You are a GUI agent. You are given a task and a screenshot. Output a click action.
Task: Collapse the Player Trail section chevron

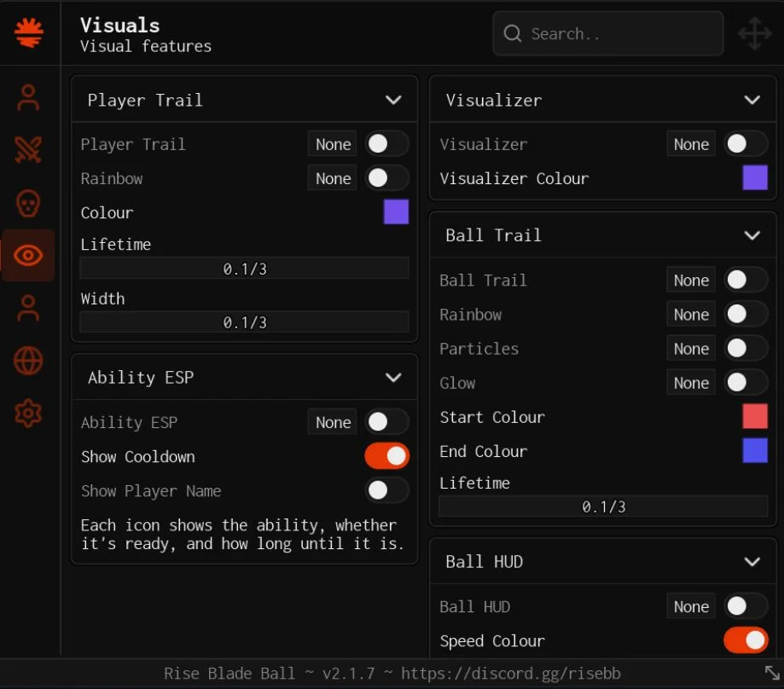pyautogui.click(x=393, y=100)
